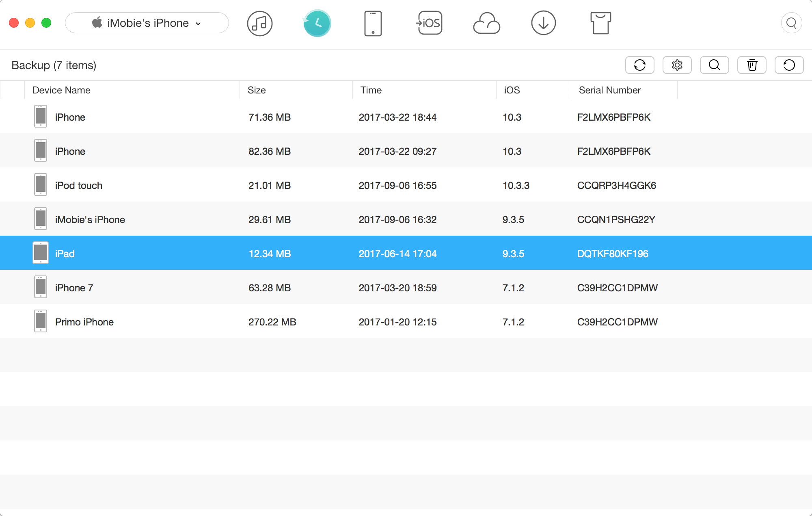Sort by Size column header
The width and height of the screenshot is (812, 516).
pyautogui.click(x=296, y=90)
